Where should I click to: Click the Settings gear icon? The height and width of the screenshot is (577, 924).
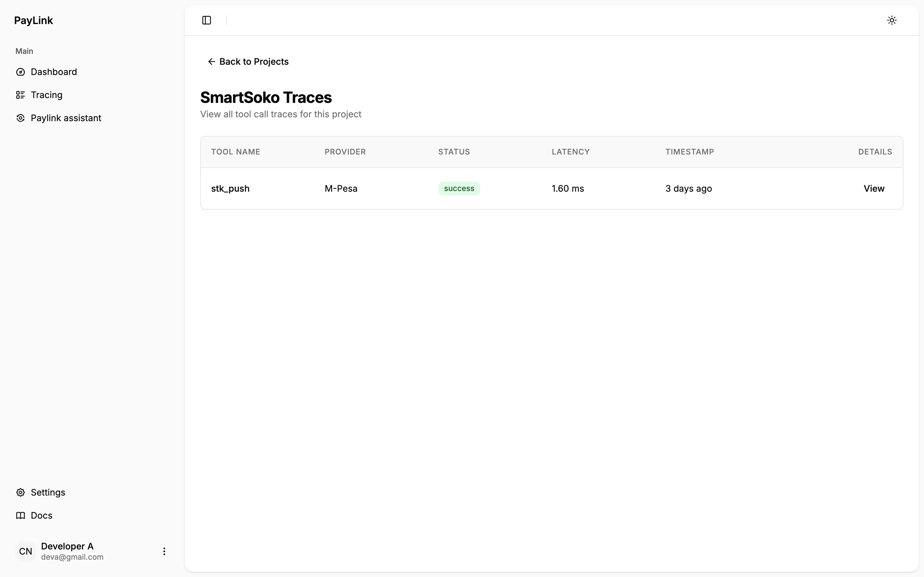(x=21, y=492)
